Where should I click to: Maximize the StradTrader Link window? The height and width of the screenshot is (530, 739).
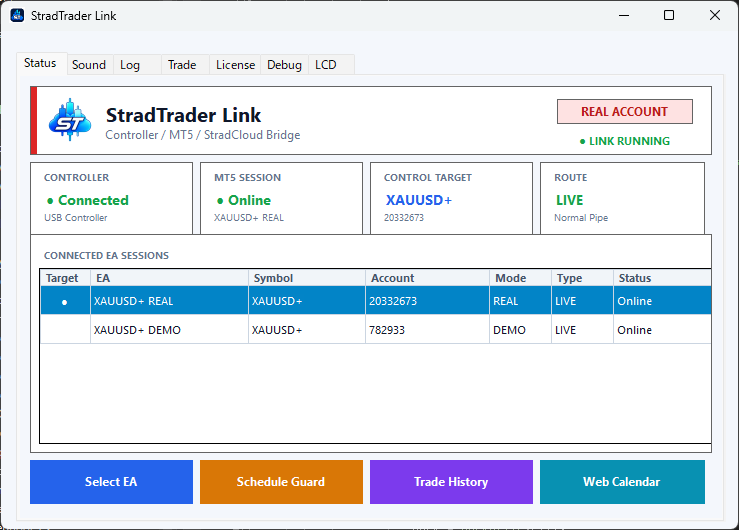click(x=669, y=16)
